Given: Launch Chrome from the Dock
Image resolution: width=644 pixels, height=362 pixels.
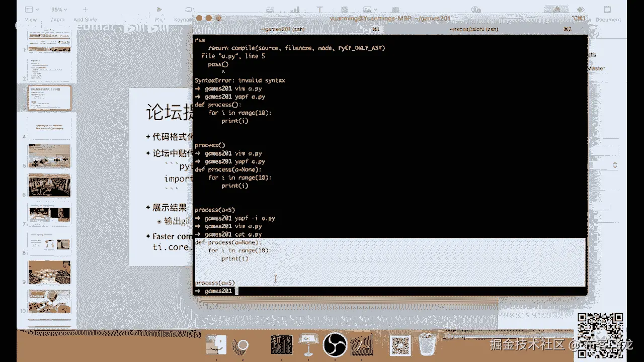Looking at the screenshot, I should [242, 345].
